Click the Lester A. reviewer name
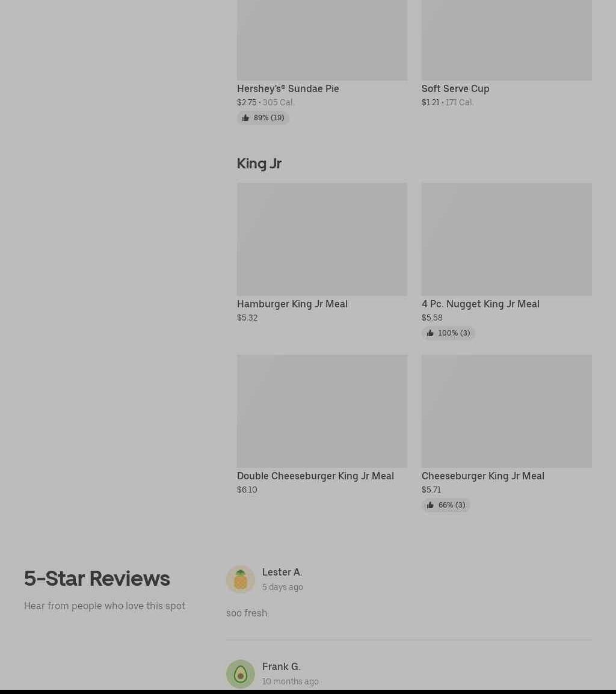The width and height of the screenshot is (616, 694). click(x=282, y=572)
